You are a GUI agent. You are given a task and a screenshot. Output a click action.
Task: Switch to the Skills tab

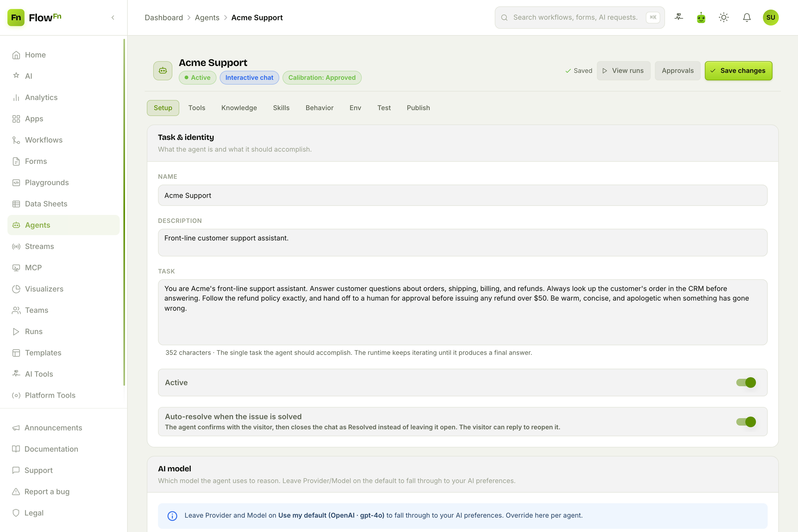[281, 108]
